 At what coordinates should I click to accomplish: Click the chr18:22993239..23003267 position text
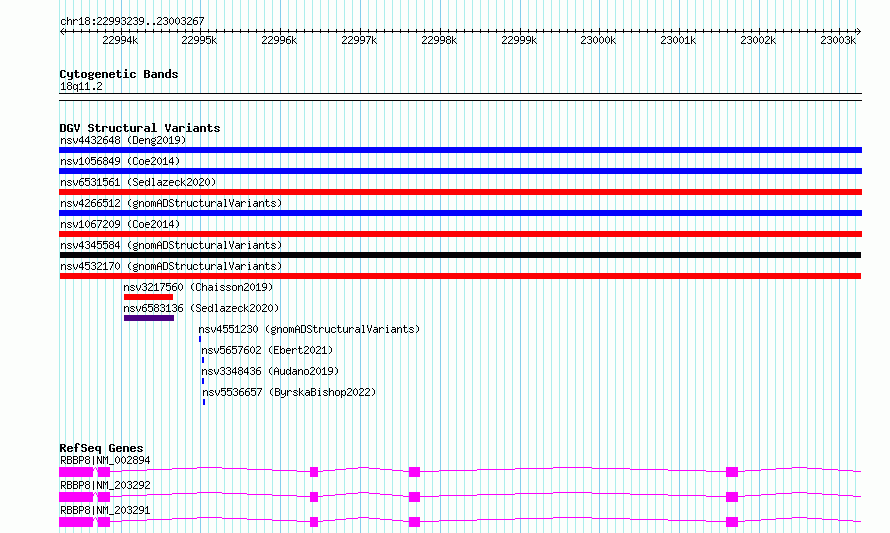tap(132, 21)
